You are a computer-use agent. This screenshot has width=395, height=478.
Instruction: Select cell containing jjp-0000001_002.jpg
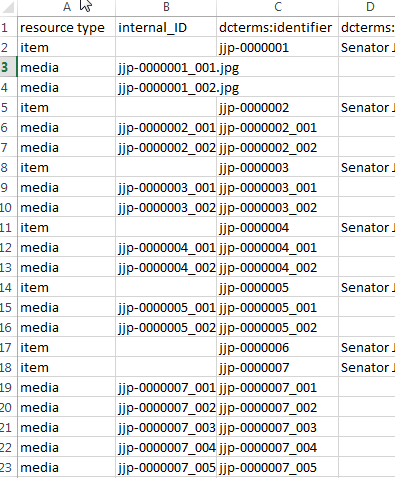coord(166,87)
